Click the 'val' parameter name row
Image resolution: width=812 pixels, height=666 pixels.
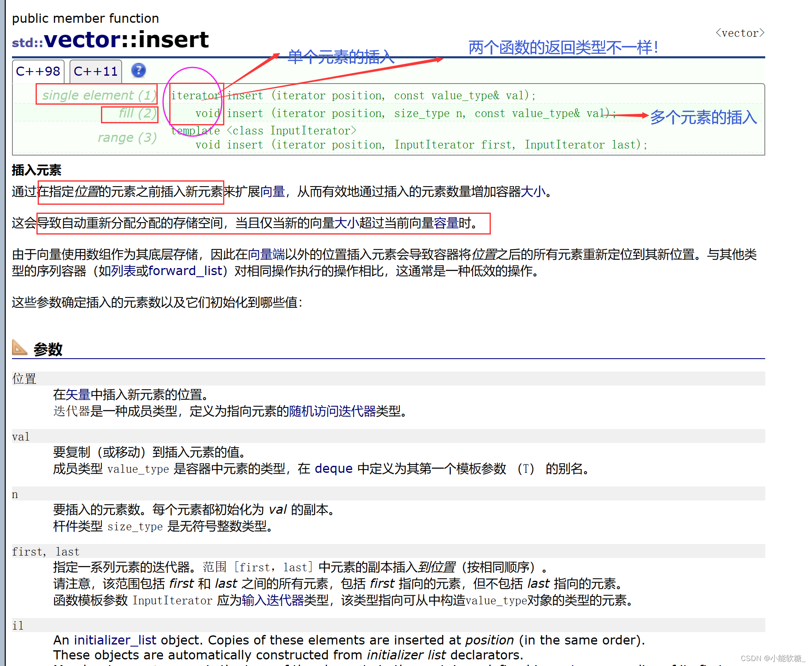click(x=388, y=436)
